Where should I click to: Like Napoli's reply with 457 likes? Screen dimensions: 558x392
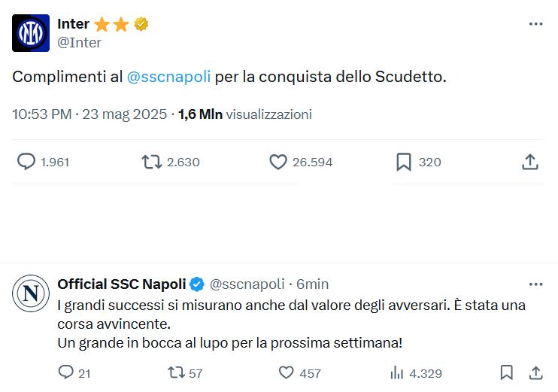tap(286, 372)
